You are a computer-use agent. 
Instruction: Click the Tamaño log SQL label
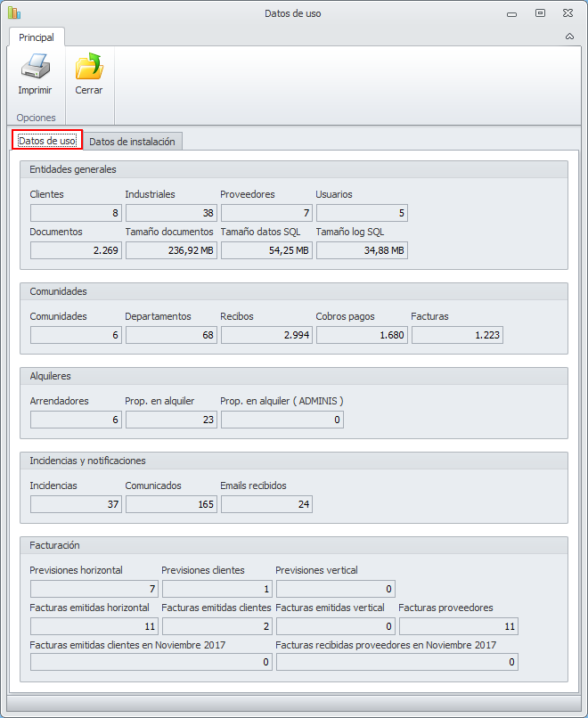click(350, 232)
